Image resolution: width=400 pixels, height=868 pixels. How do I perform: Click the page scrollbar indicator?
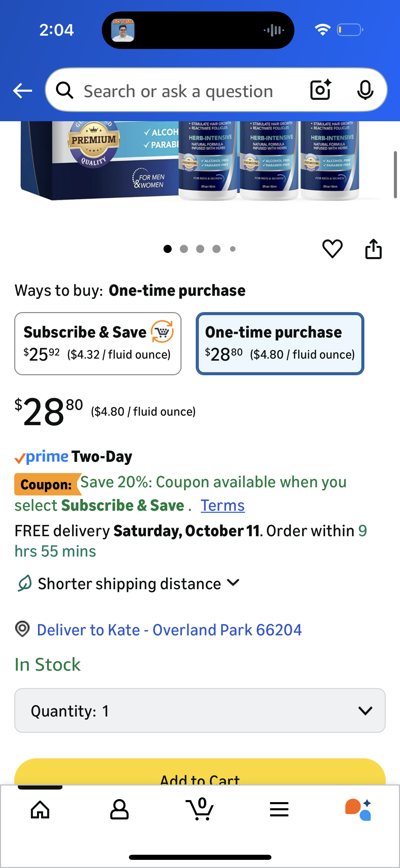pos(395,175)
